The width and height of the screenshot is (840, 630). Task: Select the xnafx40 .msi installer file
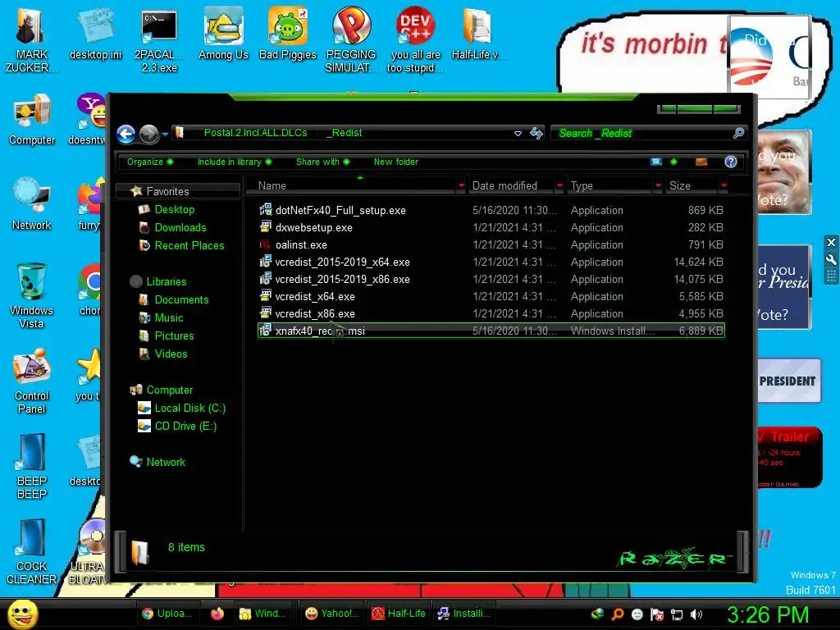[491, 331]
